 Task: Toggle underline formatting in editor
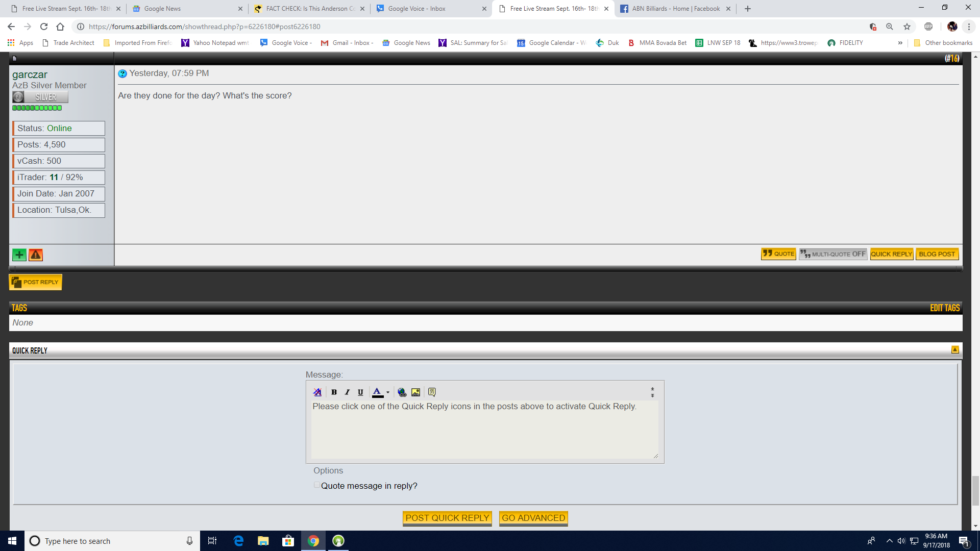click(360, 392)
